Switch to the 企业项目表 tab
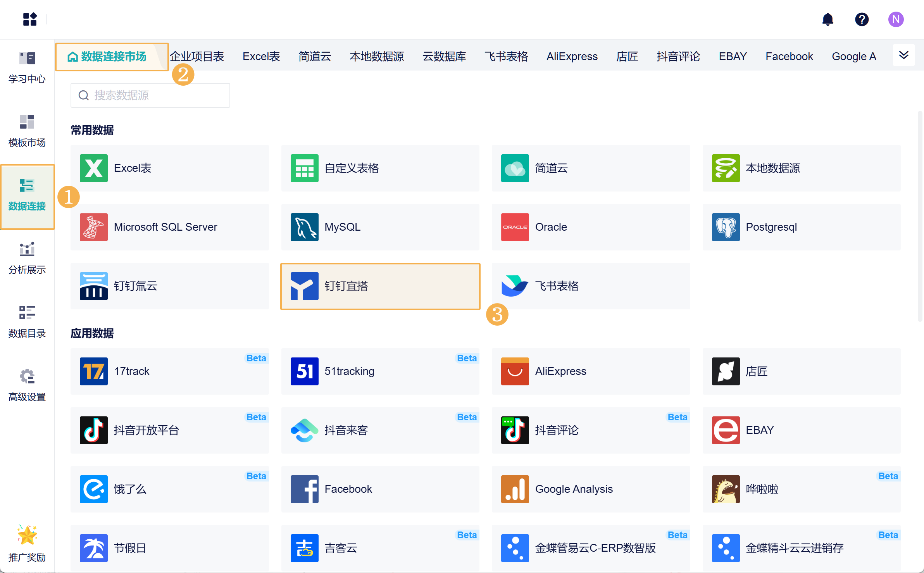924x573 pixels. click(197, 57)
